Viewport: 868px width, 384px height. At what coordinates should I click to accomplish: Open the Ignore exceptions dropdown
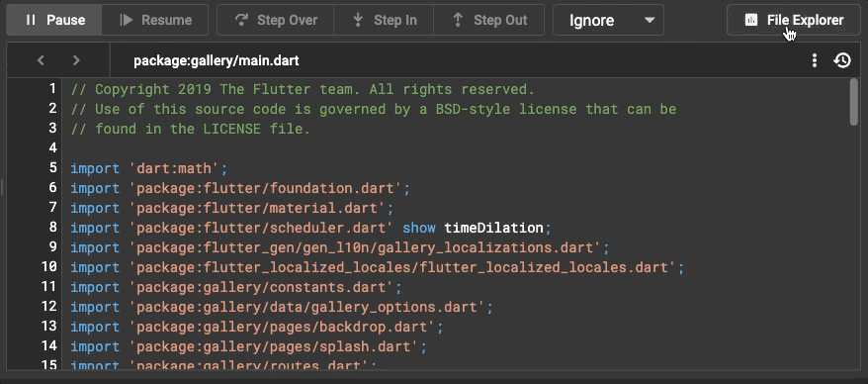click(x=608, y=20)
